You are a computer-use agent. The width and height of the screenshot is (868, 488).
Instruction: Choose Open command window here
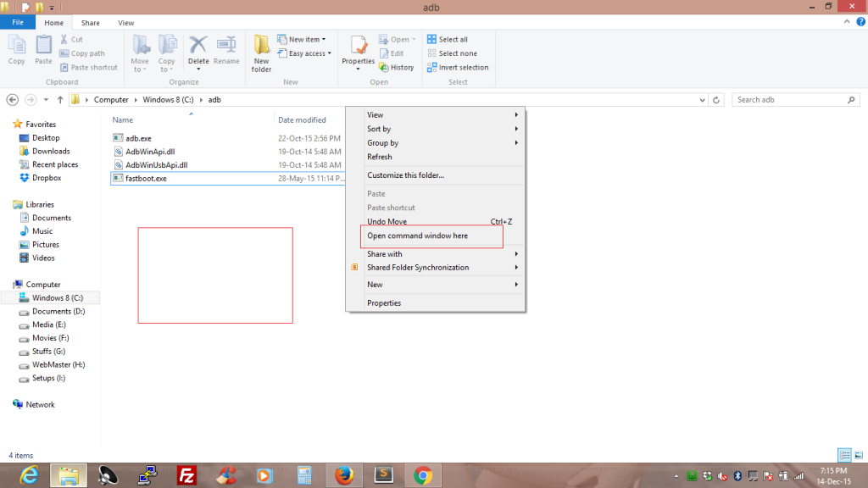click(x=417, y=236)
